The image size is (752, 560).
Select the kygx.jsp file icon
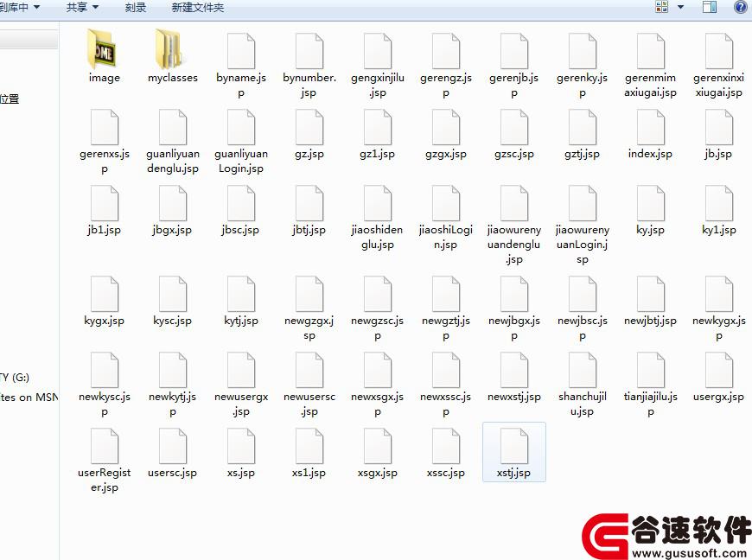[105, 294]
